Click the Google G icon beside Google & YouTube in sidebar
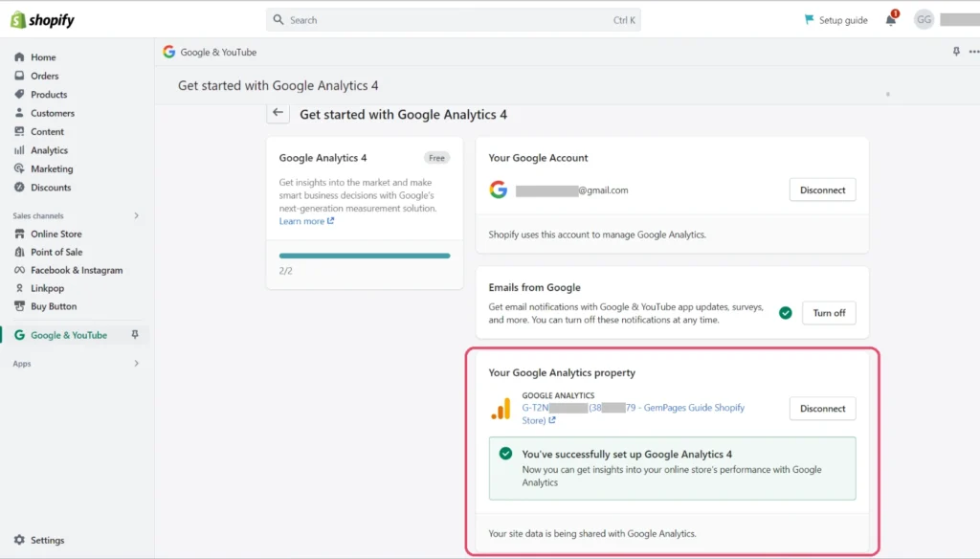Viewport: 980px width, 559px height. click(x=19, y=335)
